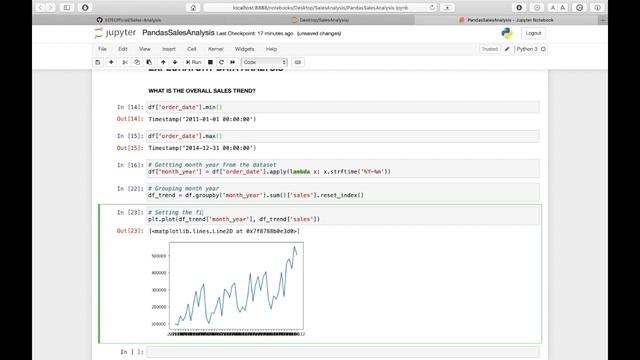Click the Last Checkpoint 17 minutes ago text
The image size is (640, 360).
(255, 33)
